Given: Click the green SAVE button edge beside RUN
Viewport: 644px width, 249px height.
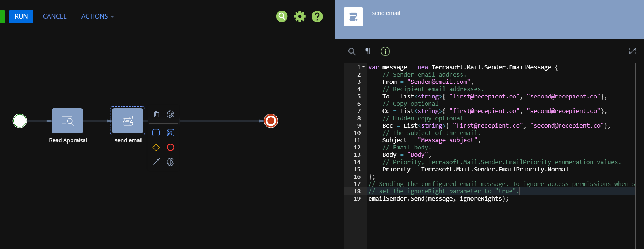Looking at the screenshot, I should (2, 16).
